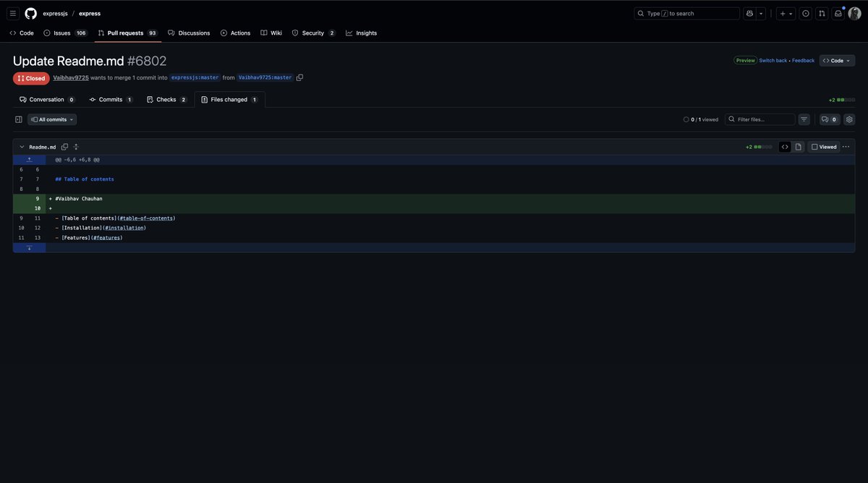Click the '## Table of contents' line
This screenshot has width=868, height=483.
[x=85, y=179]
